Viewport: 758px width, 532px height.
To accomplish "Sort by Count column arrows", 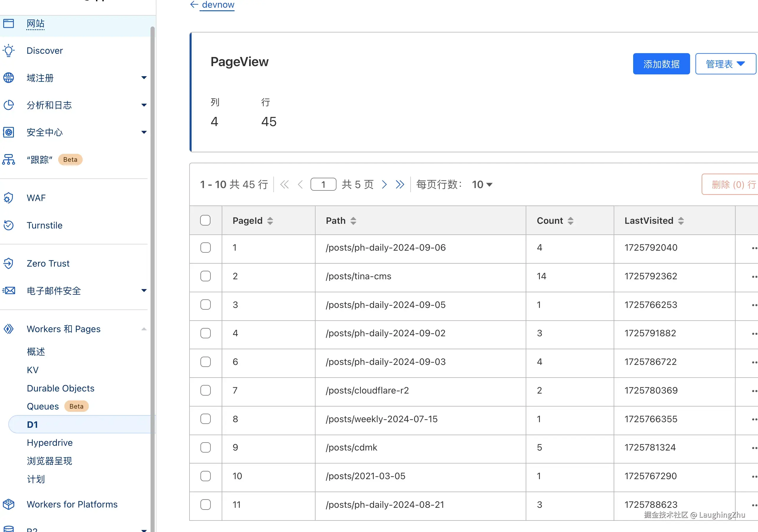I will tap(571, 221).
